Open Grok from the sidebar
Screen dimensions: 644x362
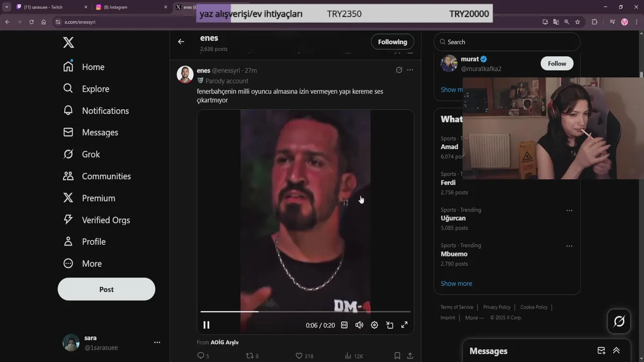82,154
